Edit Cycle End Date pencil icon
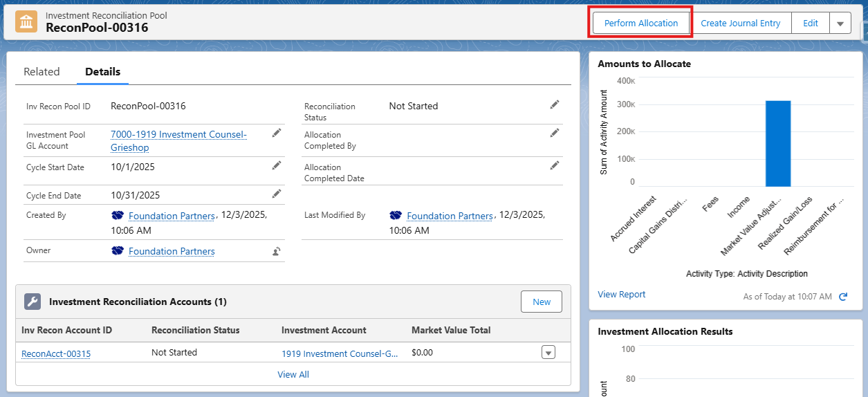This screenshot has height=397, width=868. (x=277, y=194)
